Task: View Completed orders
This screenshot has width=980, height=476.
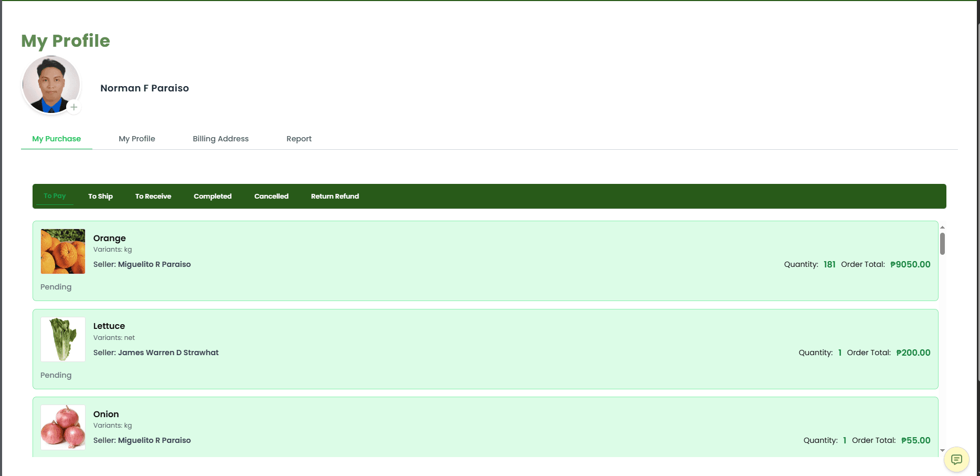Action: 213,196
